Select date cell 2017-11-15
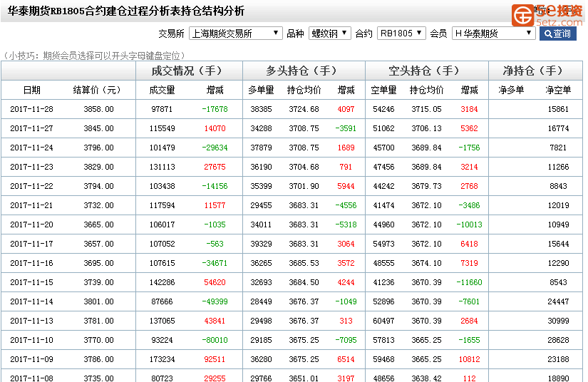This screenshot has height=382, width=588. [x=32, y=282]
